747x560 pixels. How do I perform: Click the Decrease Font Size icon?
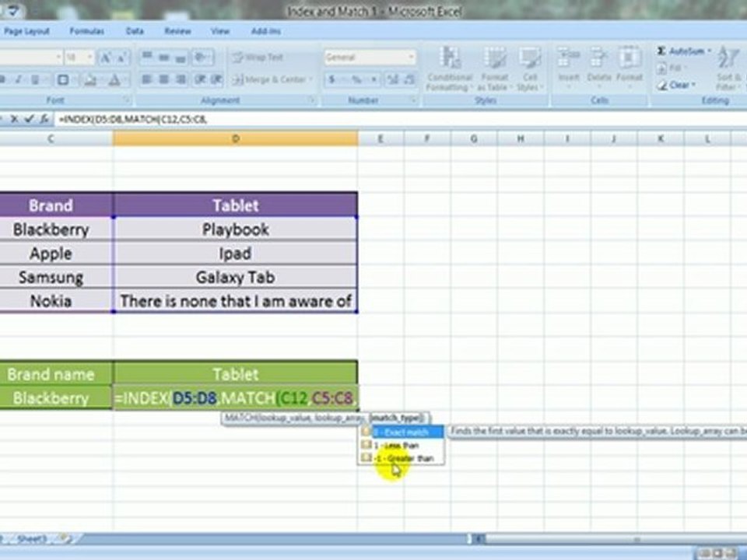[x=121, y=58]
